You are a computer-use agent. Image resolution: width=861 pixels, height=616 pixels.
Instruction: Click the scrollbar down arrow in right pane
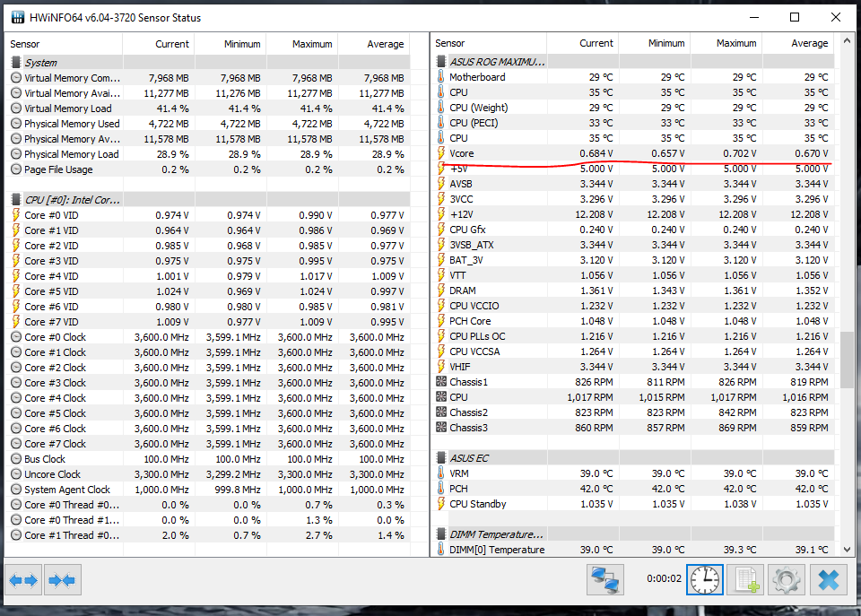click(x=847, y=549)
